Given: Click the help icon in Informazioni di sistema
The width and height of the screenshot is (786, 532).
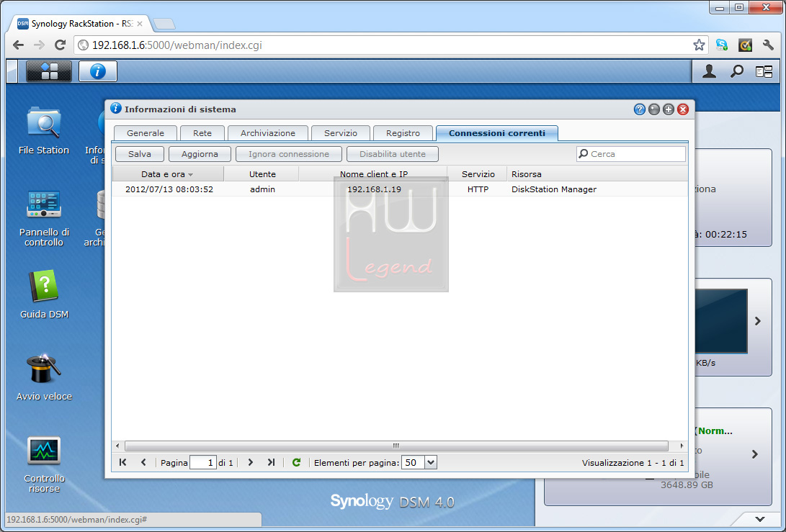Looking at the screenshot, I should click(639, 109).
